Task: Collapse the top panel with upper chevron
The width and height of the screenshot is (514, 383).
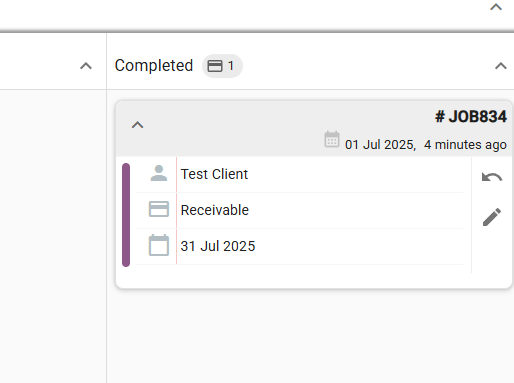Action: pos(496,7)
